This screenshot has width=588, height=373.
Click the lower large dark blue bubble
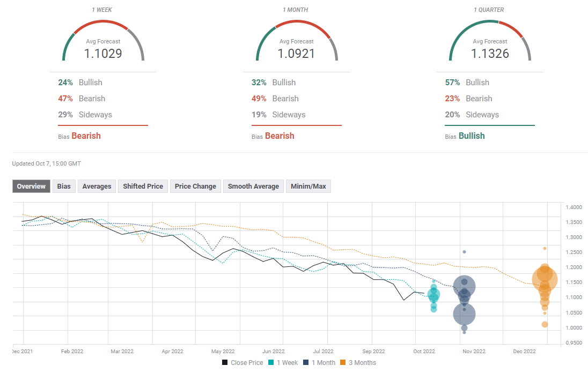click(464, 314)
